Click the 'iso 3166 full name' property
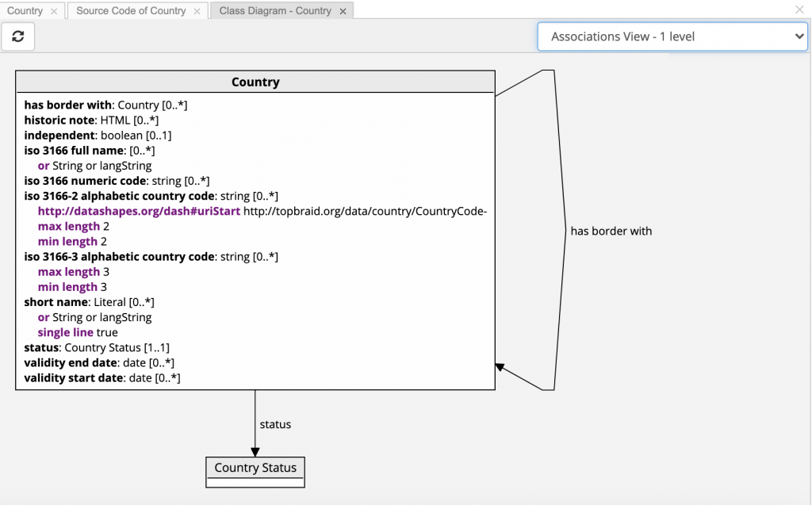This screenshot has width=812, height=505. click(89, 151)
